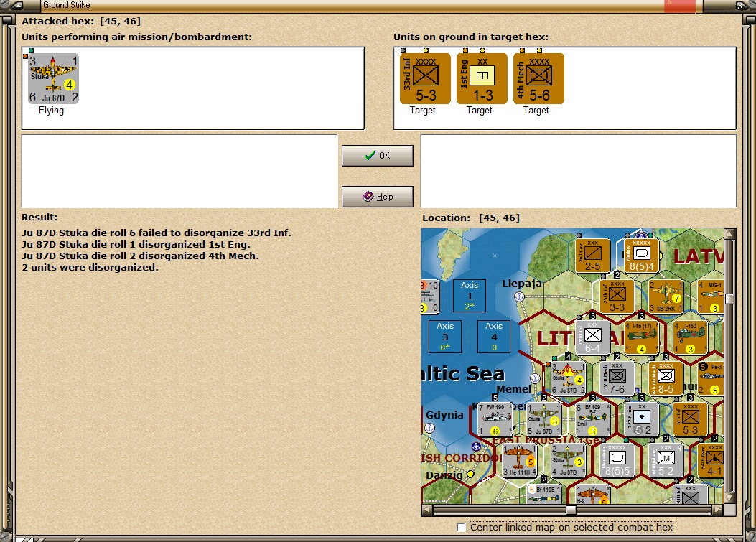This screenshot has height=542, width=756.
Task: Click the Memel port anchor icon
Action: (x=535, y=378)
